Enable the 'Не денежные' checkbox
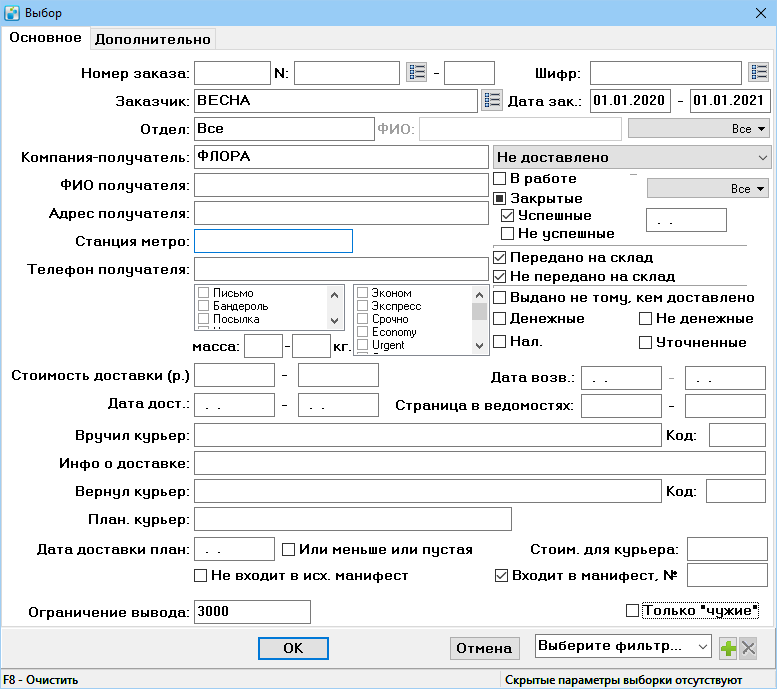This screenshot has width=777, height=689. click(x=645, y=319)
